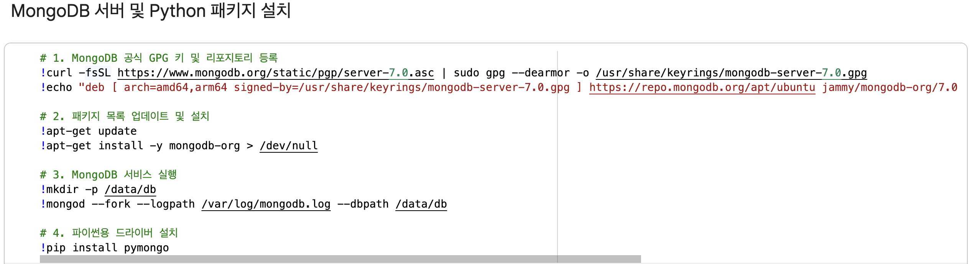Viewport: 980px width, 264px height.
Task: Click the /var/log/mongodb.log path link
Action: (266, 204)
